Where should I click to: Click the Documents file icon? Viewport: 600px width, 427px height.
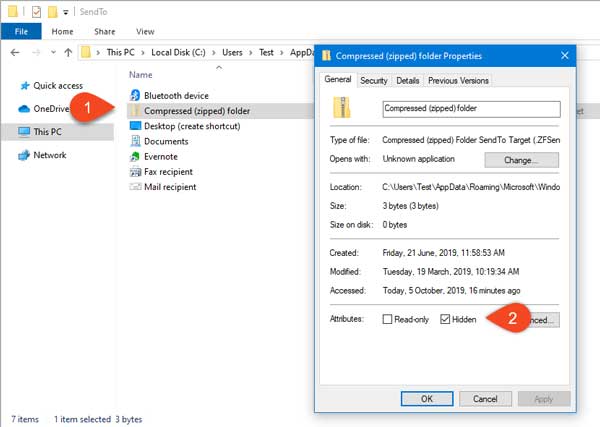(135, 141)
